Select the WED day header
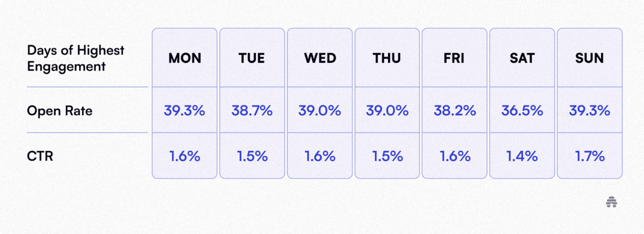Image resolution: width=644 pixels, height=234 pixels. (320, 58)
